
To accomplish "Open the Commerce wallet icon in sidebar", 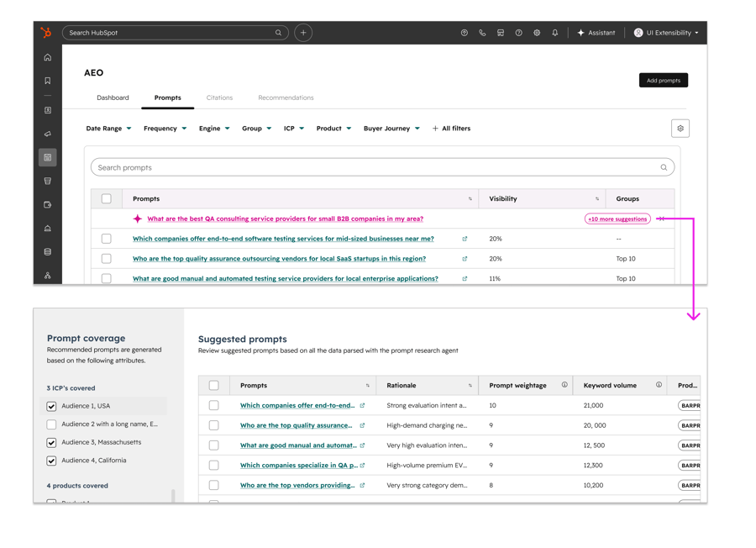I will click(48, 204).
